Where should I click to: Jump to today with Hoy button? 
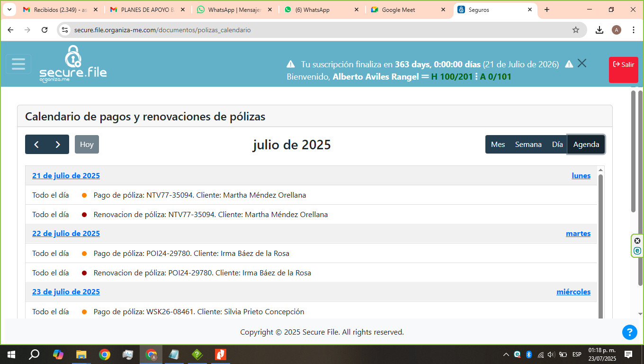pos(87,145)
